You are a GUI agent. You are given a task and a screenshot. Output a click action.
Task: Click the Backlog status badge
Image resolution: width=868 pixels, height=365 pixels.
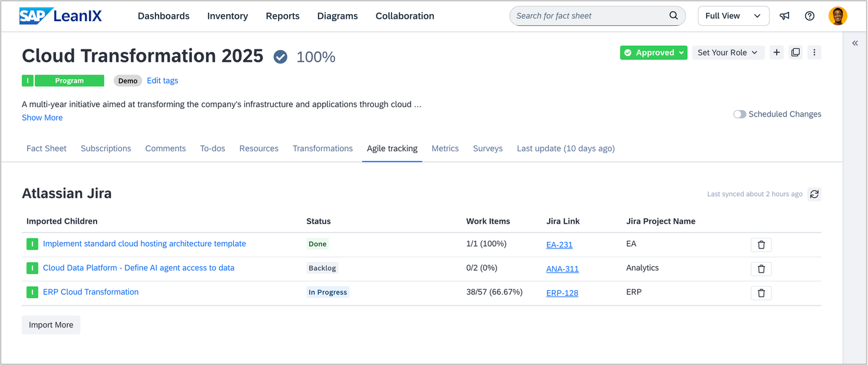(x=322, y=268)
